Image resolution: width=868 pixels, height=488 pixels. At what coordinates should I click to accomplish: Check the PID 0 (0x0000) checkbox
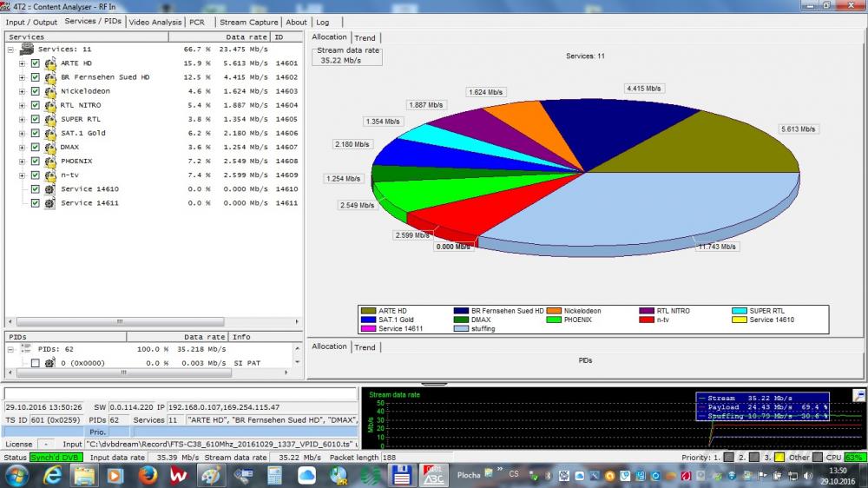pos(36,363)
